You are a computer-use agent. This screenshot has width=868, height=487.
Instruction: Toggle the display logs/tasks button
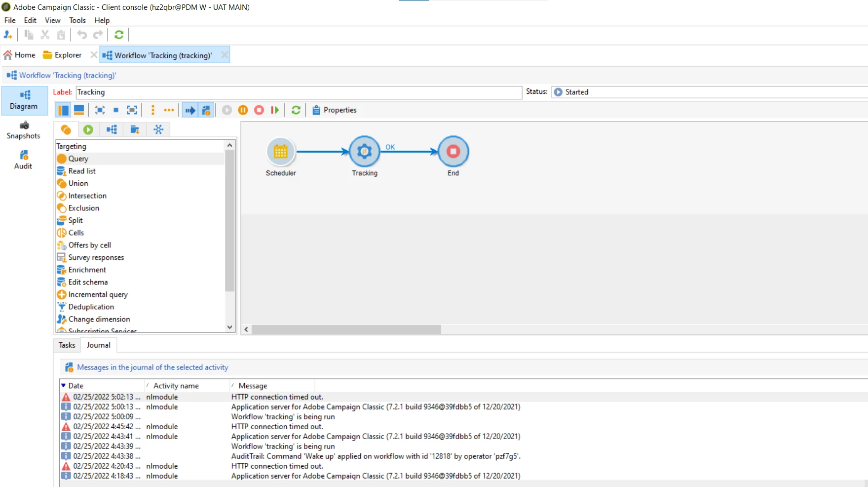[x=206, y=110]
